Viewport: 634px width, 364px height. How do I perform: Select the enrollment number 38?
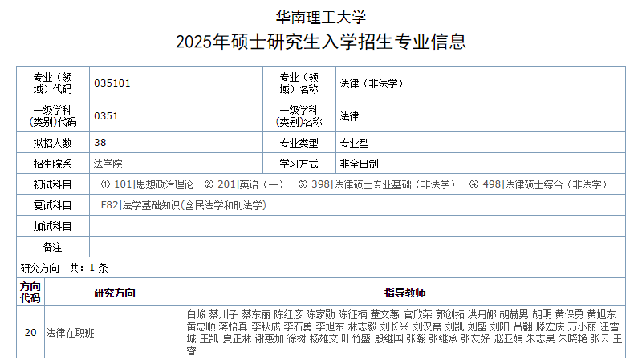[100, 143]
